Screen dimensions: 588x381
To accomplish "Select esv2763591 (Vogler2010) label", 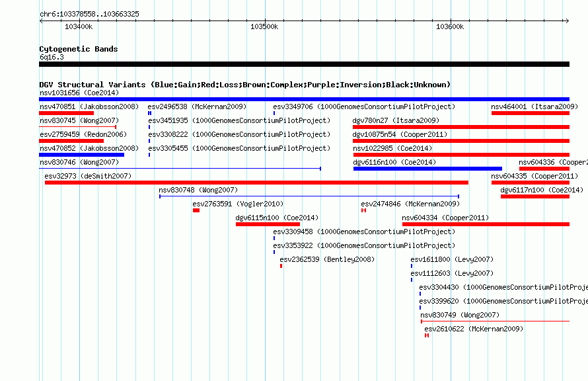I will pyautogui.click(x=238, y=204).
